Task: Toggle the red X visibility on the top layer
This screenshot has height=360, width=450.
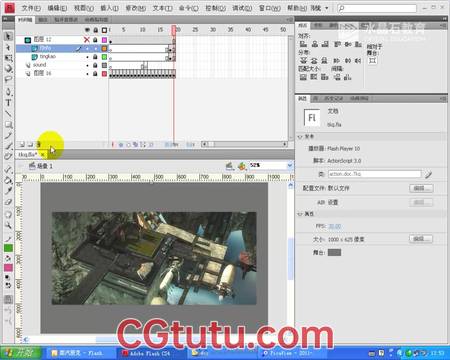Action: [87, 40]
